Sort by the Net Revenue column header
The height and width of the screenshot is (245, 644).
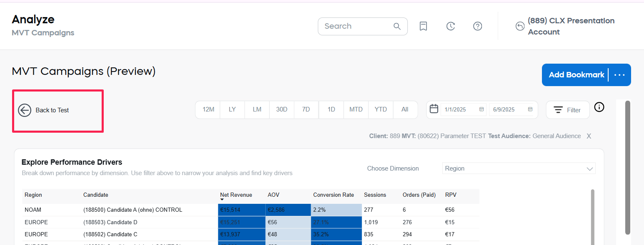(x=236, y=195)
